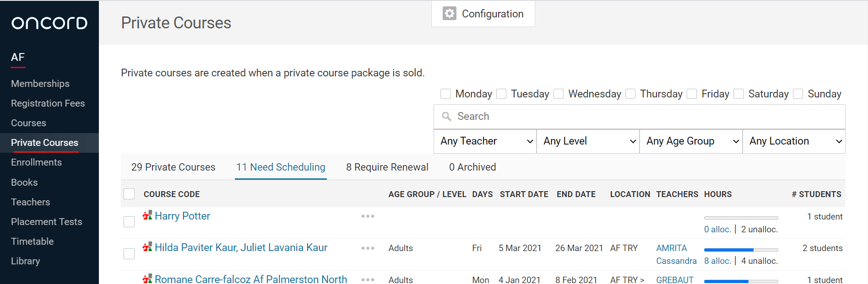
Task: Open Enrollments in the sidebar
Action: pos(36,162)
